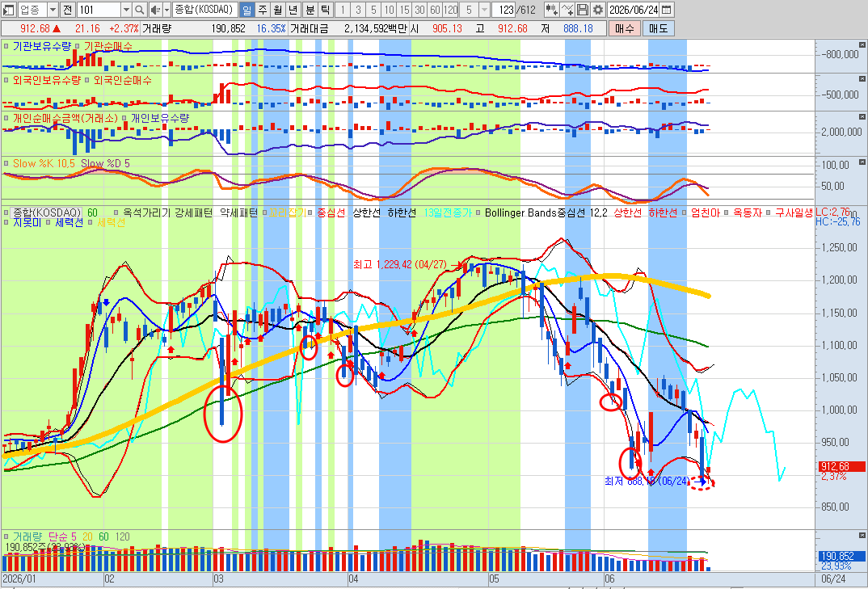Open chart settings gear icon
Image resolution: width=868 pixels, height=589 pixels.
coord(598,10)
